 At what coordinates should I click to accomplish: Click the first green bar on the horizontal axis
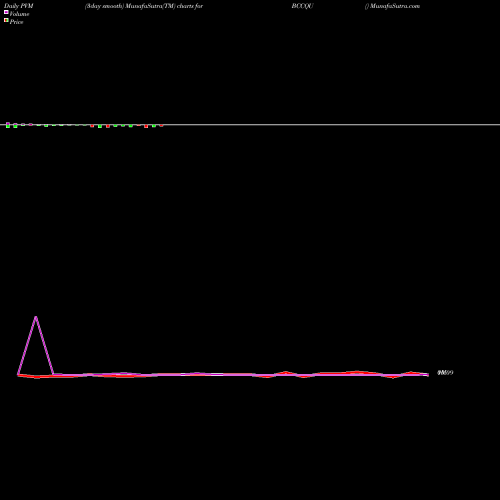click(x=8, y=125)
